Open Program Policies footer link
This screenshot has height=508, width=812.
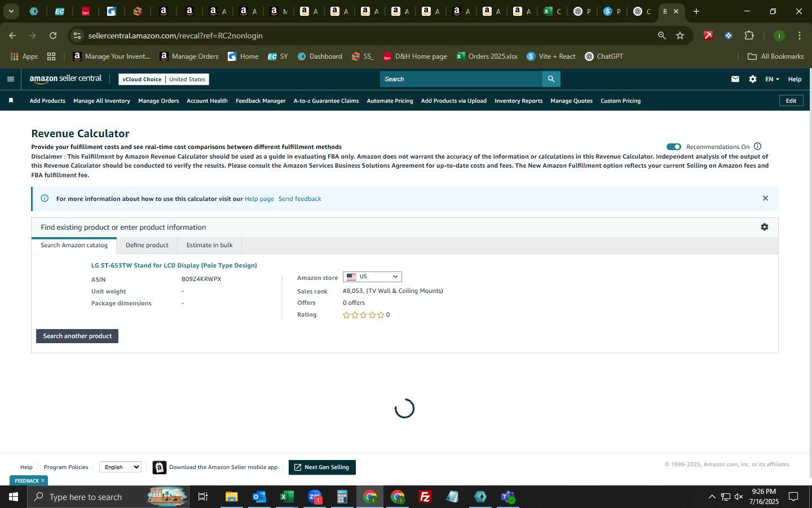pos(66,467)
